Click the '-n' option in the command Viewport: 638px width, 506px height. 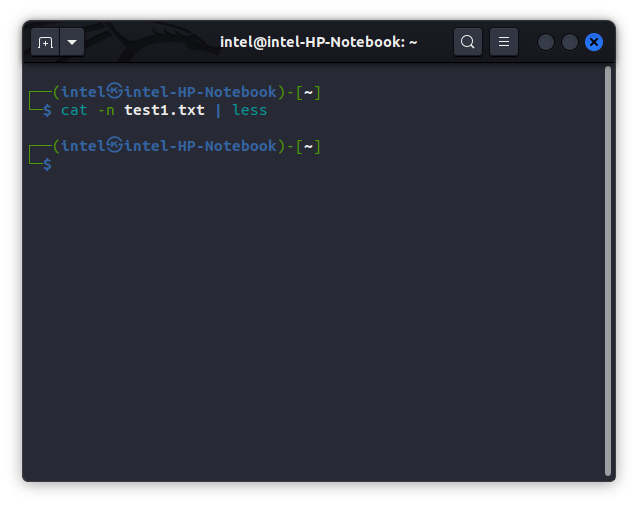(106, 110)
